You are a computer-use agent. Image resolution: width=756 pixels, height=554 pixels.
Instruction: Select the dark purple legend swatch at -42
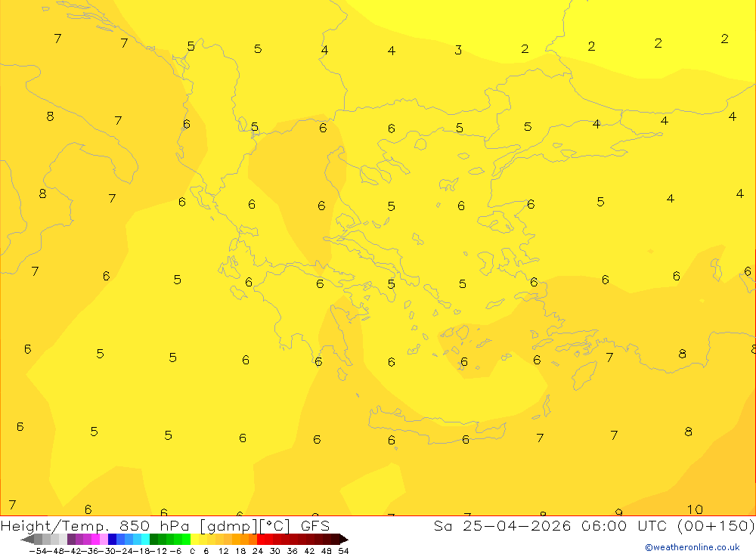point(71,539)
